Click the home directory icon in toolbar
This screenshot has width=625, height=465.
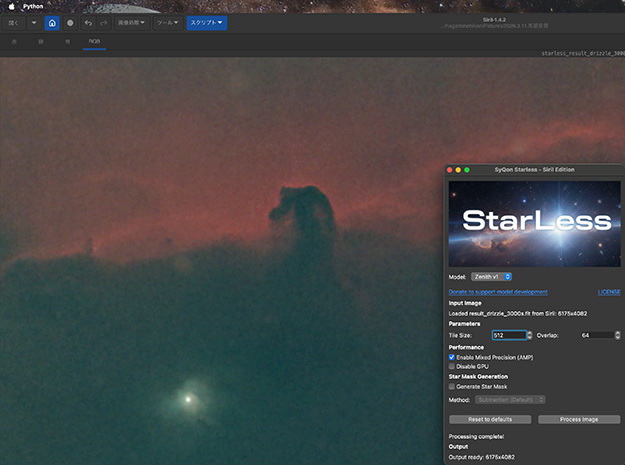click(52, 22)
